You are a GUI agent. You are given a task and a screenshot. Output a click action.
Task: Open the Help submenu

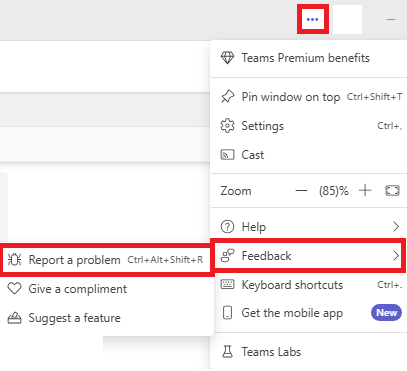(x=308, y=227)
